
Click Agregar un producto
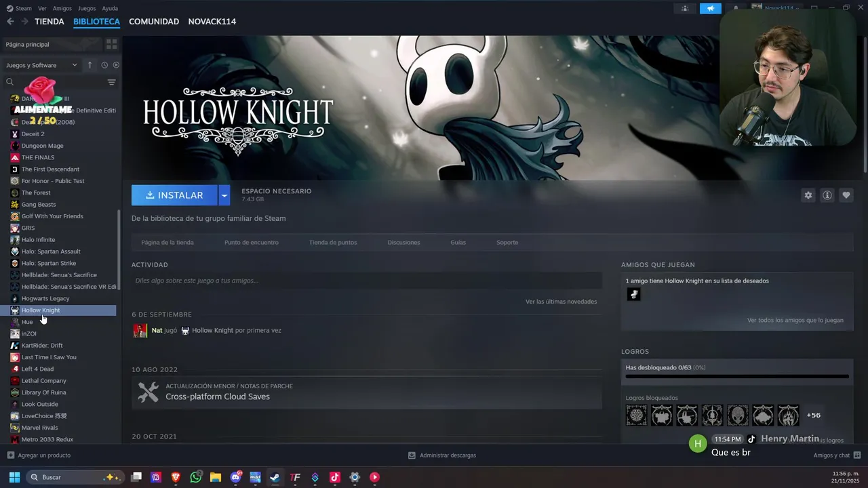coord(39,455)
